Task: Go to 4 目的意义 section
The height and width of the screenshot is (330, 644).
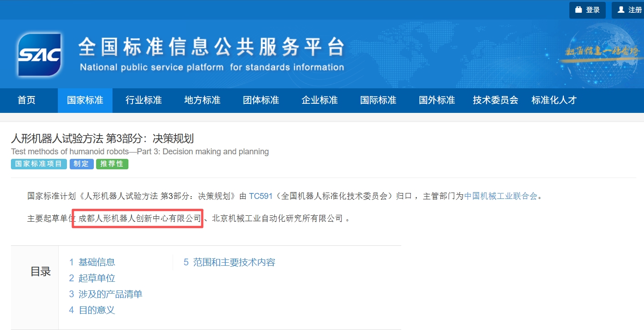Action: pos(92,310)
